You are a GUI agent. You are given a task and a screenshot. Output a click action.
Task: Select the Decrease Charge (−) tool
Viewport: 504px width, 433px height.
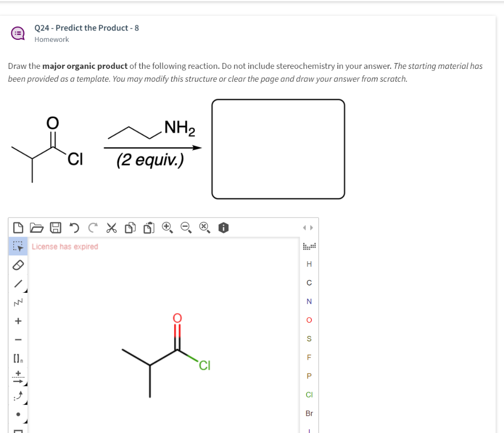18,340
